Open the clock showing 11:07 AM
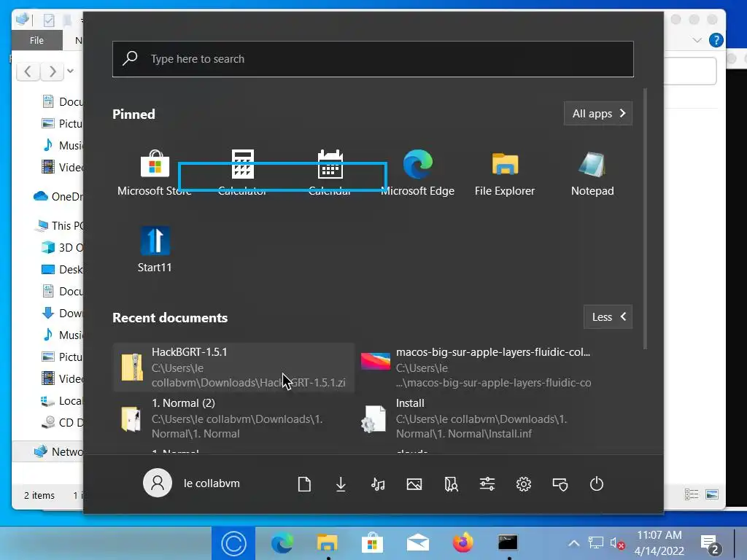This screenshot has height=560, width=747. (659, 543)
